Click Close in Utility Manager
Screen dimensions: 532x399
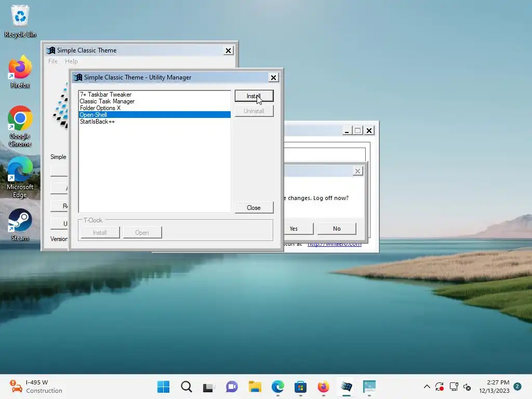pos(254,208)
